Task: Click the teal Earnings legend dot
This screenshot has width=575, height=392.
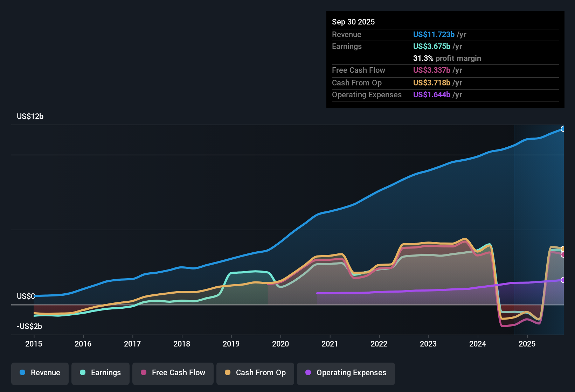Action: 82,373
